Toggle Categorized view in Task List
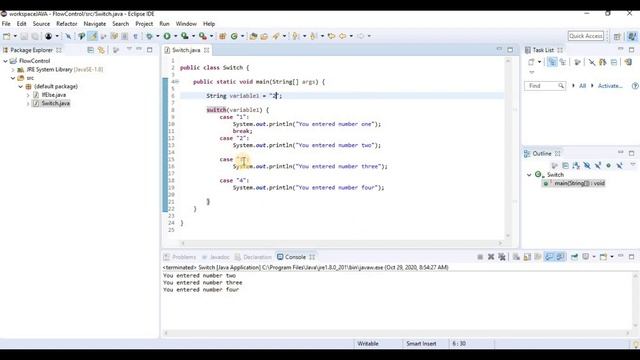This screenshot has height=360, width=640. [x=552, y=62]
